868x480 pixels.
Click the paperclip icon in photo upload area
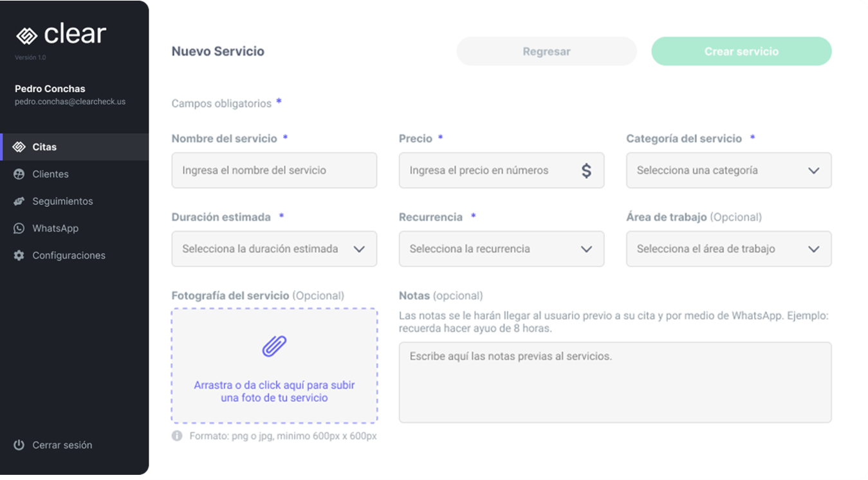point(274,346)
